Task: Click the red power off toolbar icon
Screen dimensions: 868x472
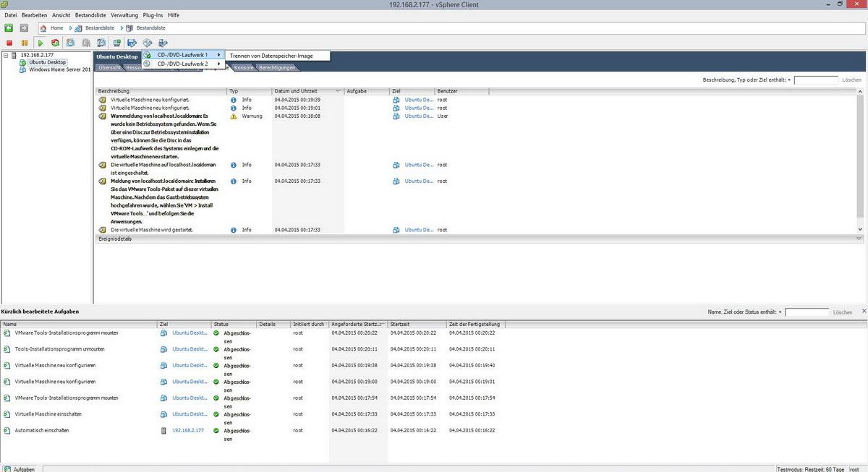Action: pyautogui.click(x=9, y=43)
